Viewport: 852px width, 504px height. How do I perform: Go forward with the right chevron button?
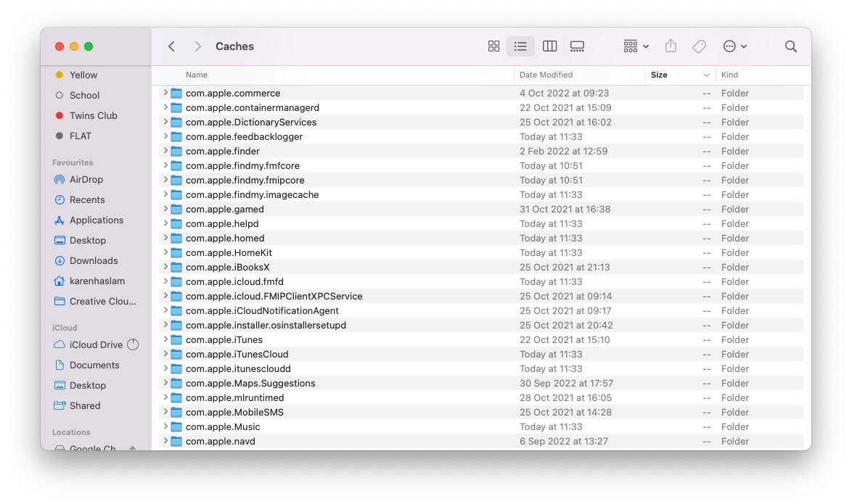click(x=198, y=46)
